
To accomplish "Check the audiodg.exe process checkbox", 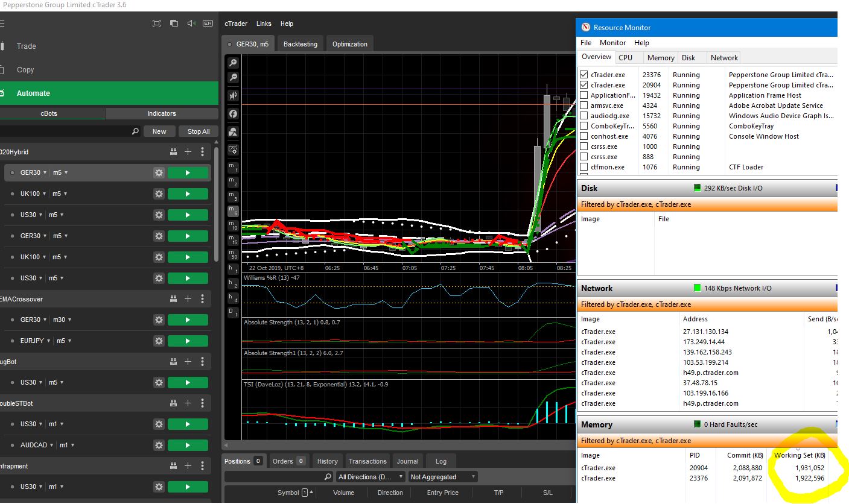I will (x=583, y=116).
